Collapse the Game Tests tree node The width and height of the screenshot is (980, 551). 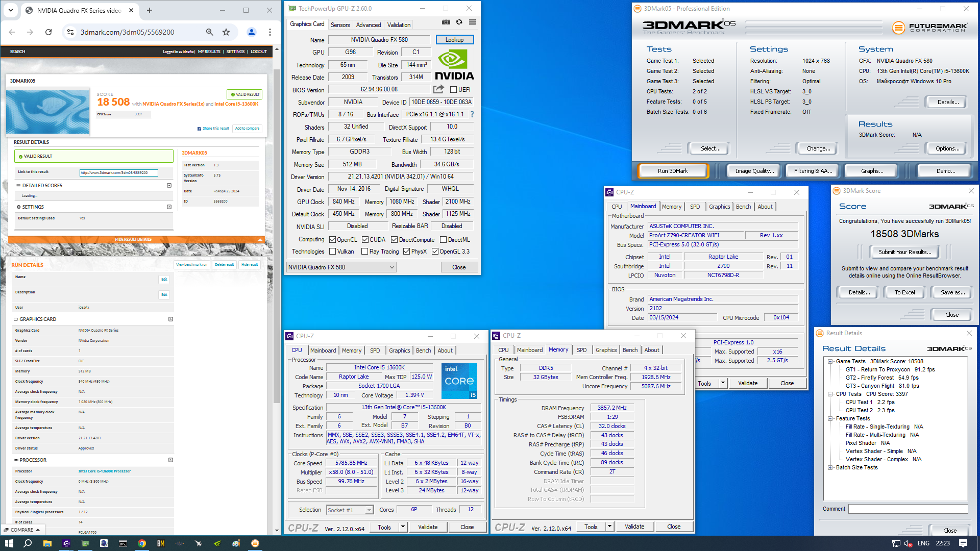[x=830, y=361]
